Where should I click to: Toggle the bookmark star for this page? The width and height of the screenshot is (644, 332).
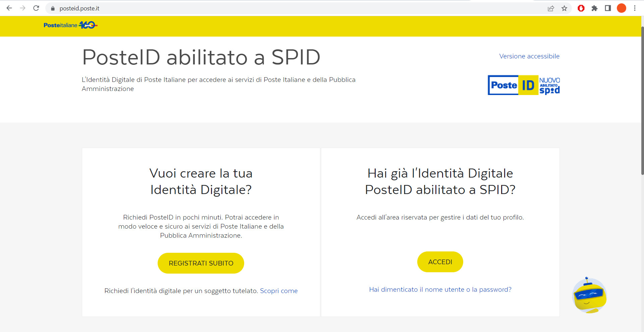click(x=565, y=8)
